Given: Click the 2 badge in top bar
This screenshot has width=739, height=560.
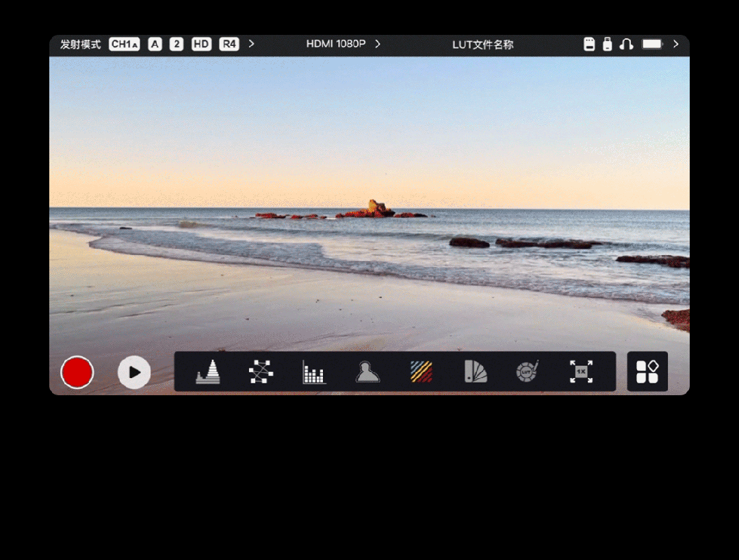Looking at the screenshot, I should (177, 44).
